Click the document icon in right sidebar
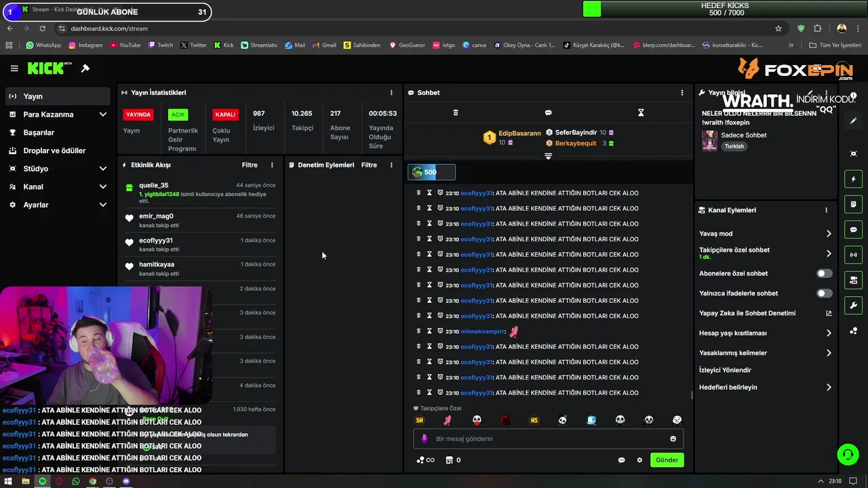Screen dimensions: 868x488 pyautogui.click(x=854, y=204)
